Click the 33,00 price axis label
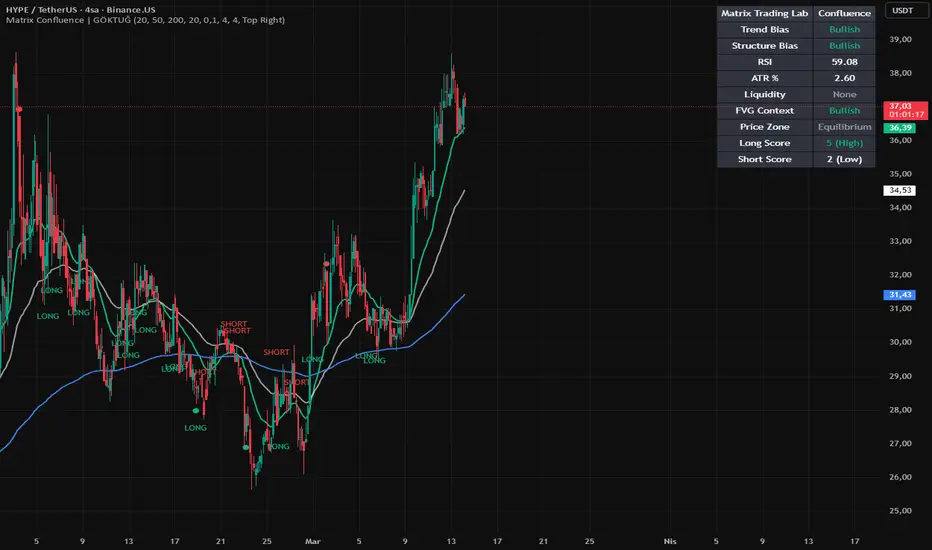This screenshot has width=932, height=550. (900, 241)
